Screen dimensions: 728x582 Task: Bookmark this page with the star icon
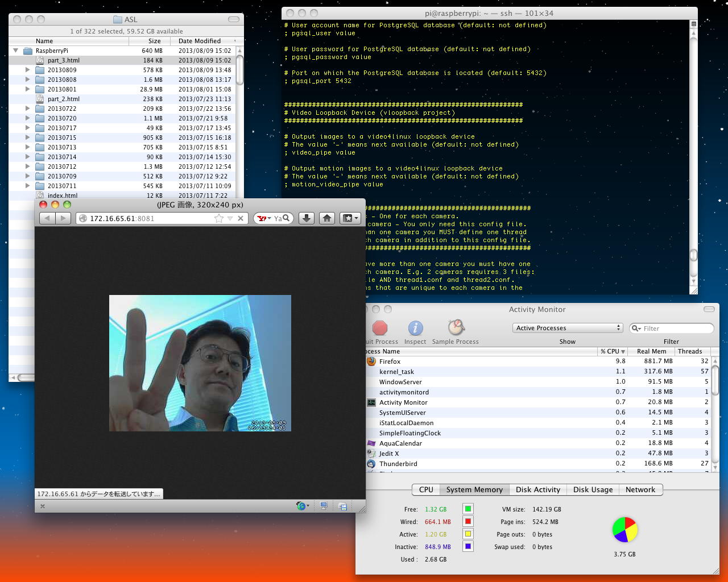(218, 218)
